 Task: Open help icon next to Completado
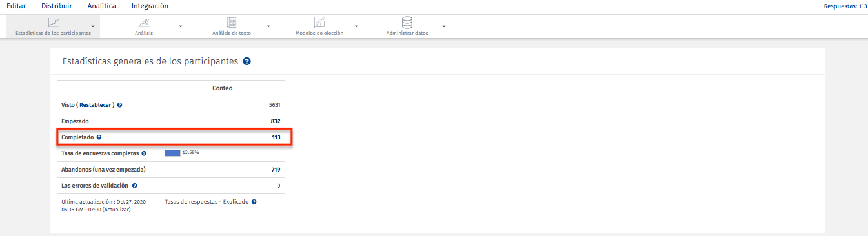coord(99,137)
